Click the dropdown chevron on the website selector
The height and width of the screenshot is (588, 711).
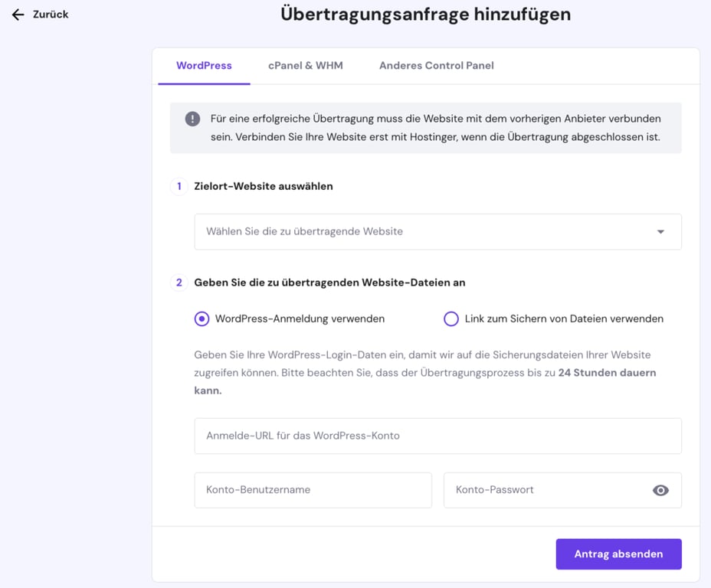[660, 231]
